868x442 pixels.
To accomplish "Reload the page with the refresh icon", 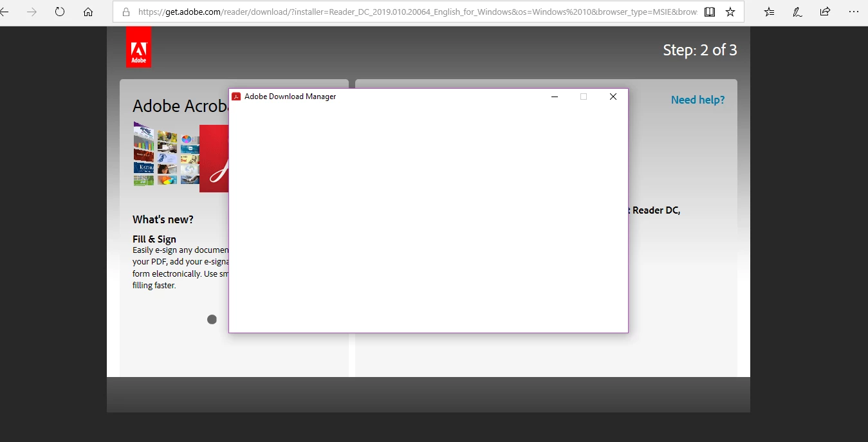I will click(60, 12).
